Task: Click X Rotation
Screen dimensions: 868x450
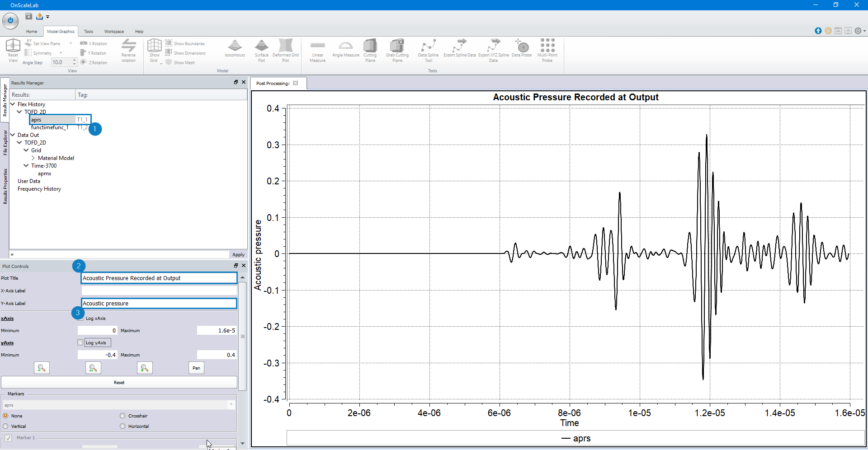Action: point(94,43)
